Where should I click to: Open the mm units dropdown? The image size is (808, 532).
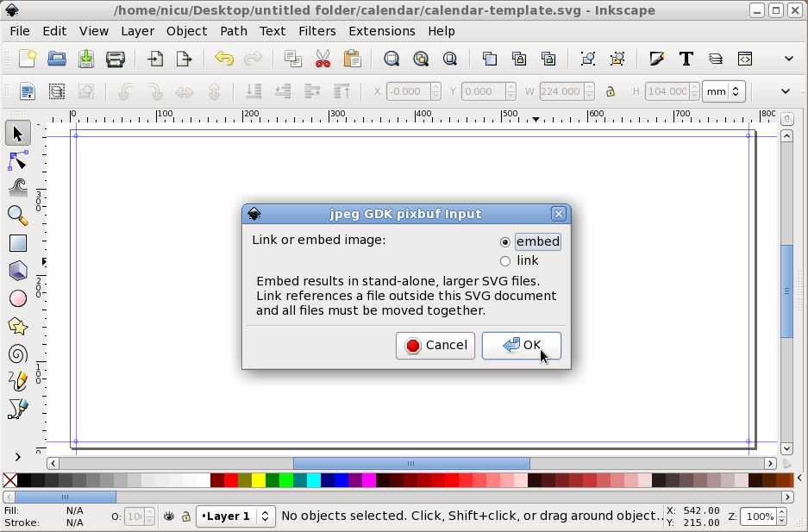[x=723, y=91]
